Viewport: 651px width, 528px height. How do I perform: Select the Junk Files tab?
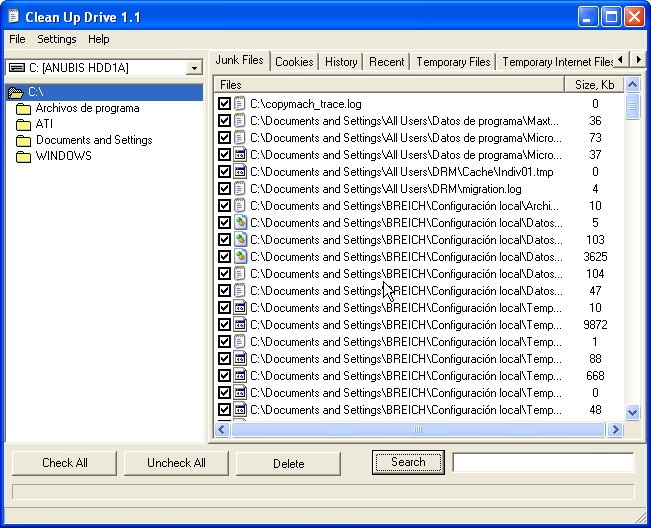(239, 60)
